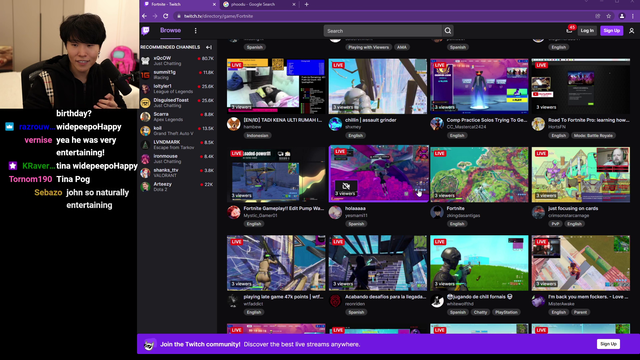
Task: Click the Twitch logo home icon
Action: 146,31
